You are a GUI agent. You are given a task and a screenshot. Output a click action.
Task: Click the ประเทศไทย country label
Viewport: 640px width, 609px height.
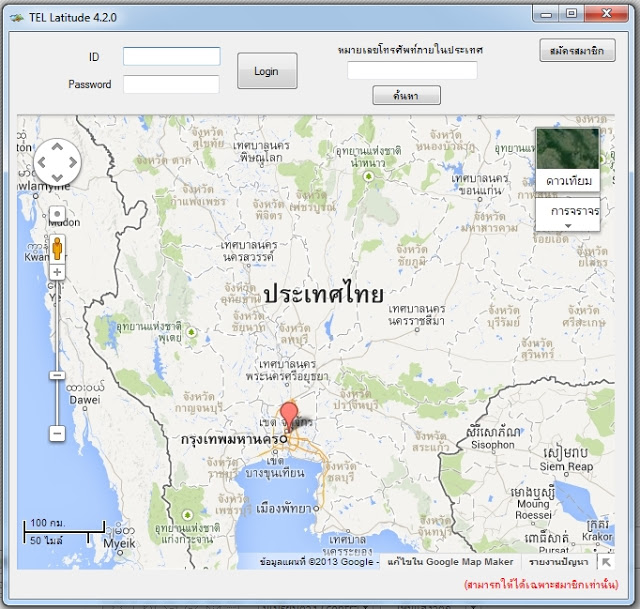pos(324,293)
